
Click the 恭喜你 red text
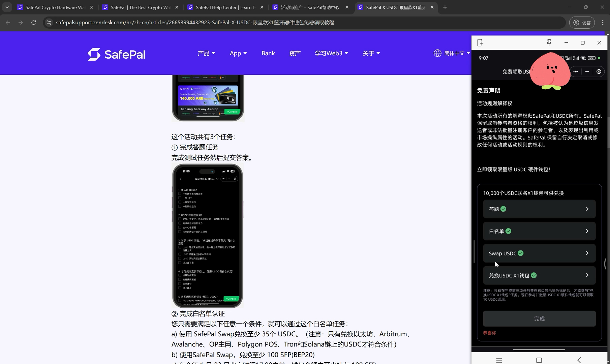click(489, 333)
